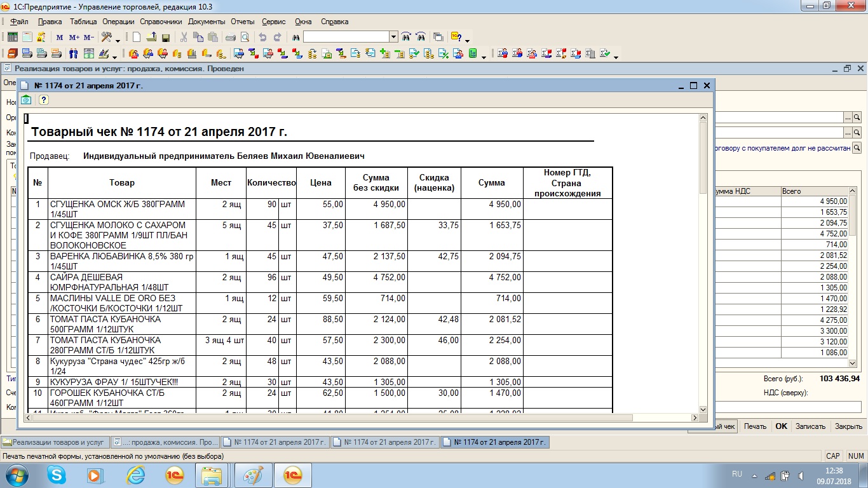Open dropdown arrow next to 1C help icon

[468, 39]
